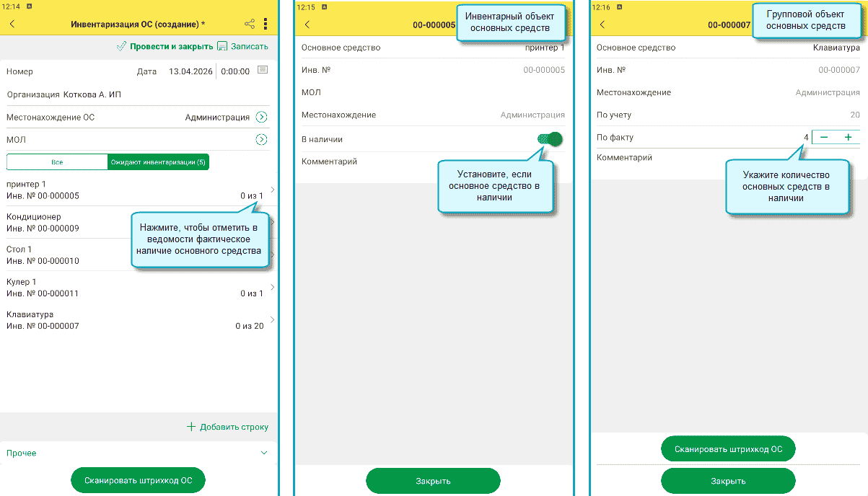The image size is (868, 496).
Task: Switch to Ожидают инвентаризации (5) tab
Action: [158, 162]
